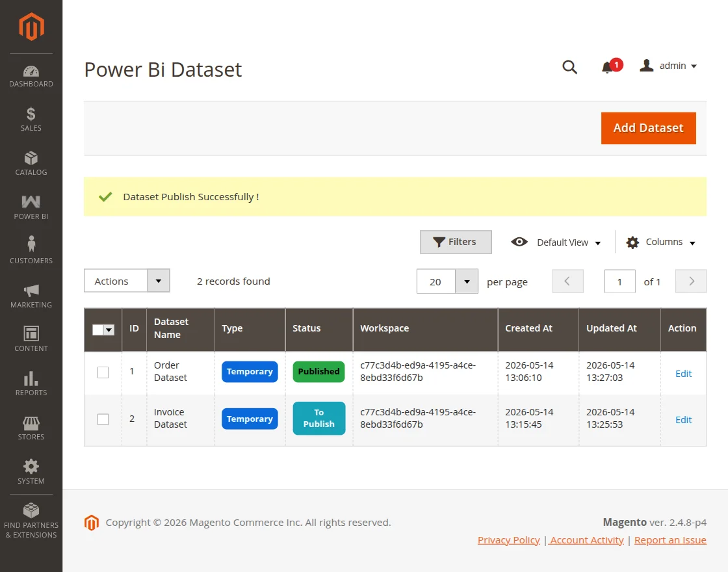728x572 pixels.
Task: Open the Content sidebar menu
Action: (x=31, y=340)
